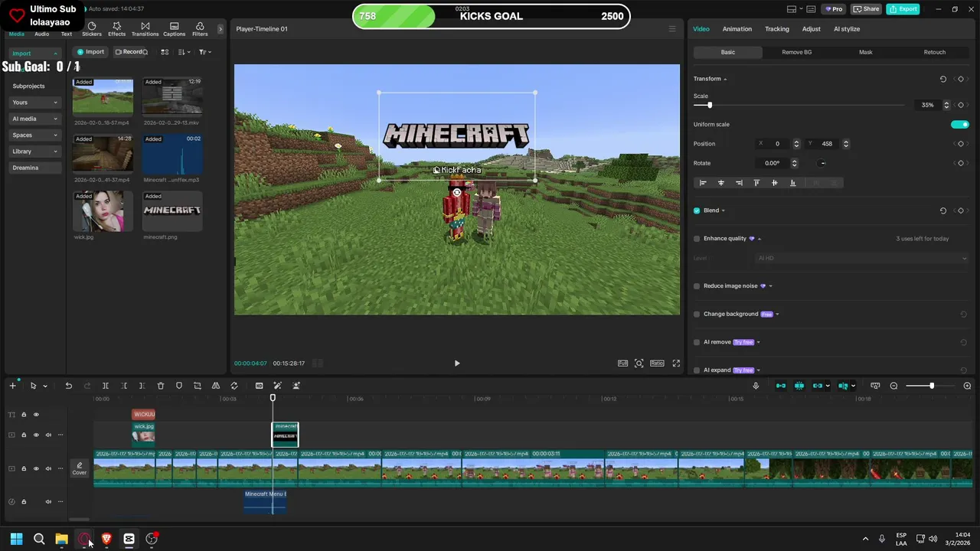Lock the main video track
The image size is (980, 551).
pos(24,468)
